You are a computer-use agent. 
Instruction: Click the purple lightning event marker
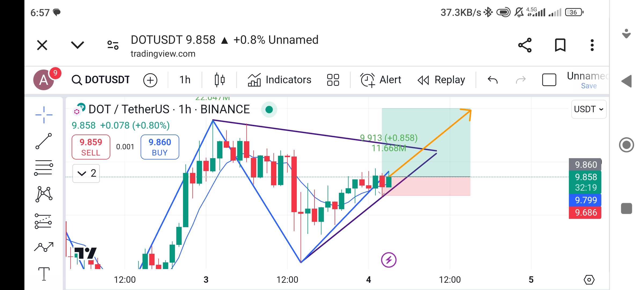point(389,260)
